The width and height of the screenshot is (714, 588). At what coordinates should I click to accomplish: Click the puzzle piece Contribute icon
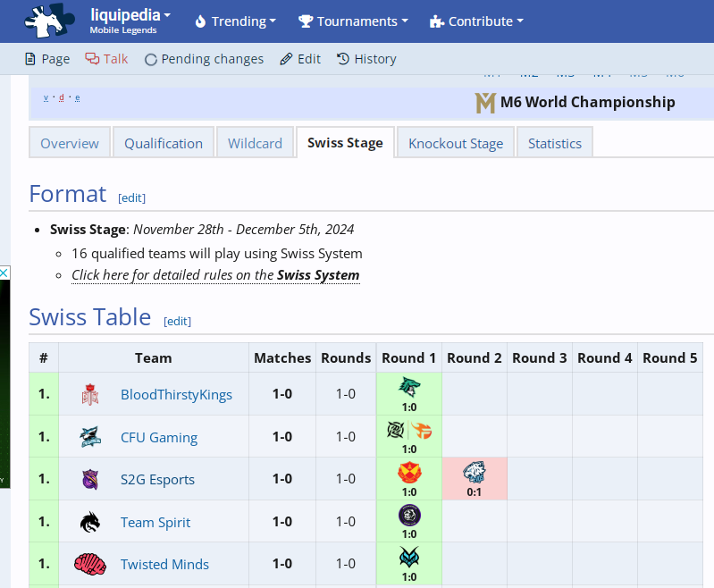pos(437,21)
